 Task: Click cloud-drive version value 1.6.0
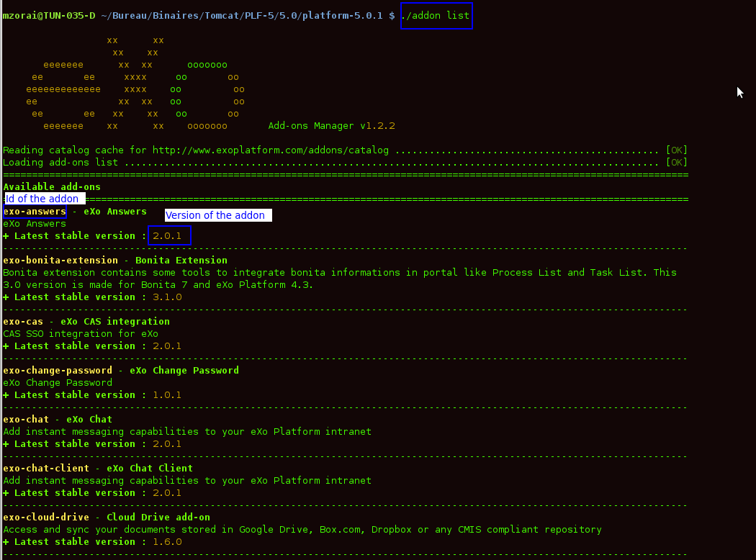coord(167,542)
